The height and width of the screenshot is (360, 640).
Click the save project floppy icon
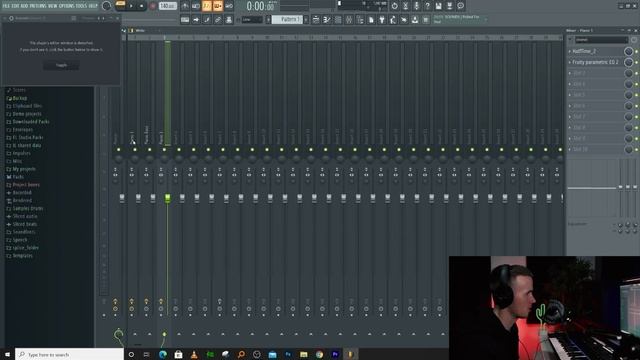pos(438,6)
